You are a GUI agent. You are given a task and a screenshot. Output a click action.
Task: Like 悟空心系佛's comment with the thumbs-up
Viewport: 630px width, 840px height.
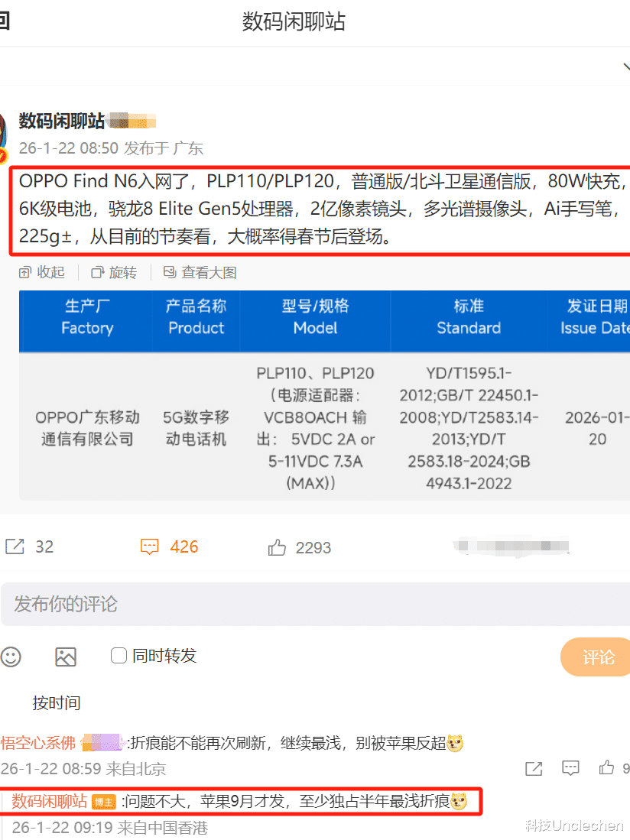[x=606, y=767]
